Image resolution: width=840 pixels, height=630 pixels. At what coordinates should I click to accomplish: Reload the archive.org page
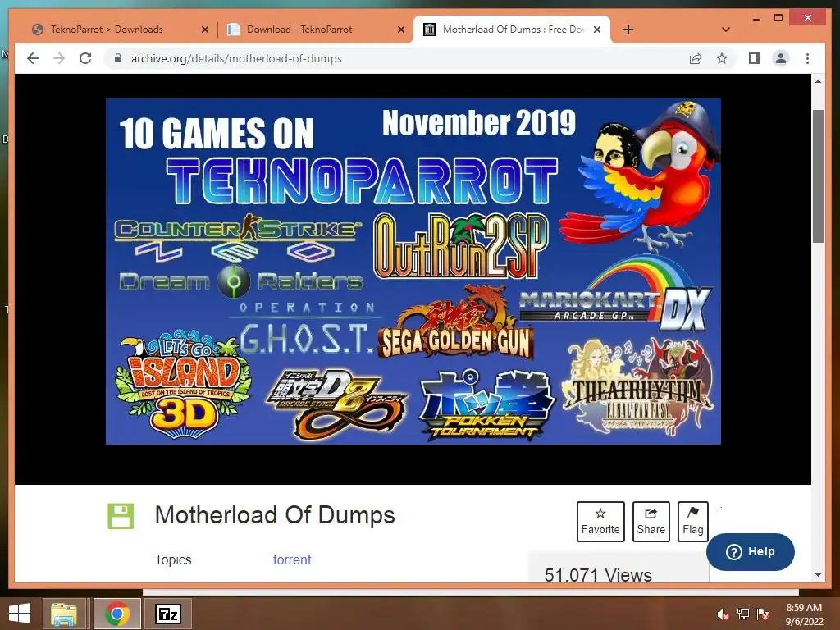pyautogui.click(x=85, y=58)
